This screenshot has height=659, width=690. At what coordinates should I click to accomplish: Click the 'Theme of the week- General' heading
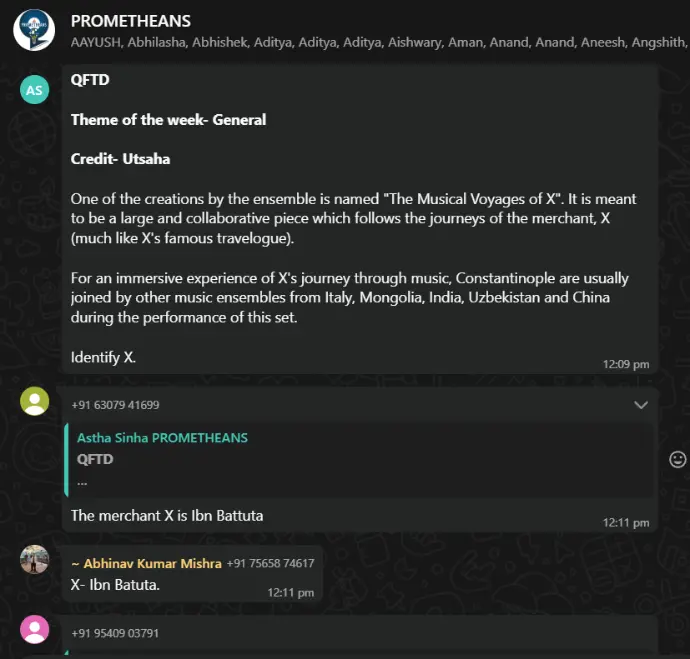pyautogui.click(x=168, y=120)
